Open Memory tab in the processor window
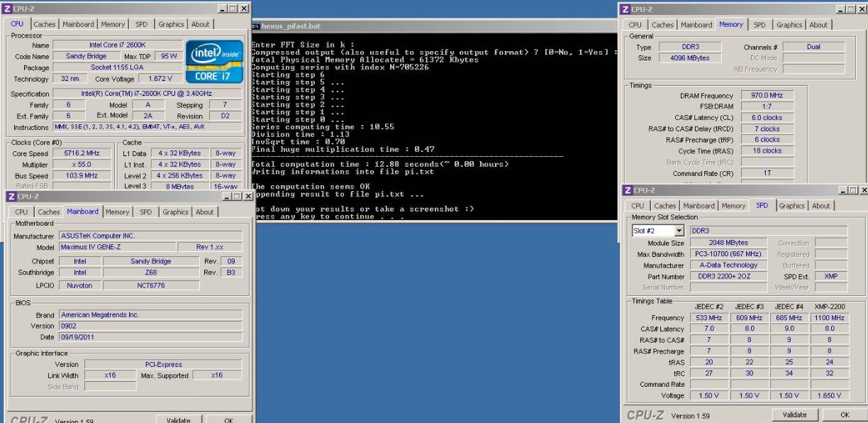Screen dimensions: 868x423 [113, 24]
